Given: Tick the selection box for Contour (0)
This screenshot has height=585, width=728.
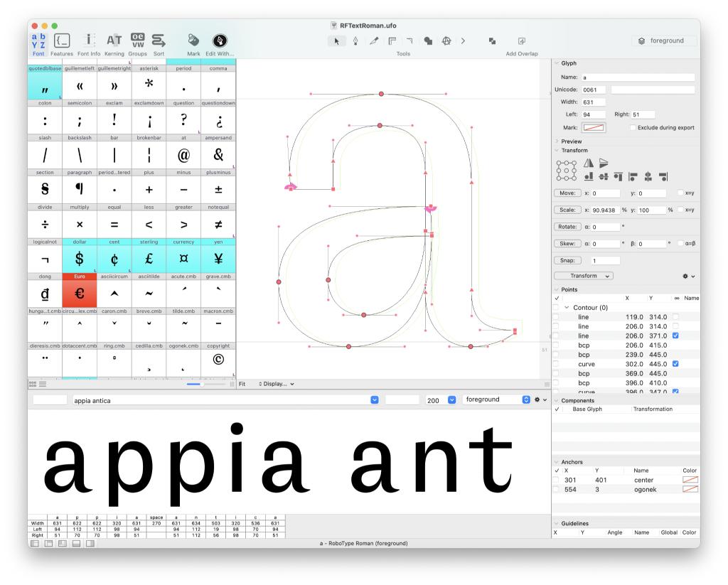Looking at the screenshot, I should click(x=556, y=307).
